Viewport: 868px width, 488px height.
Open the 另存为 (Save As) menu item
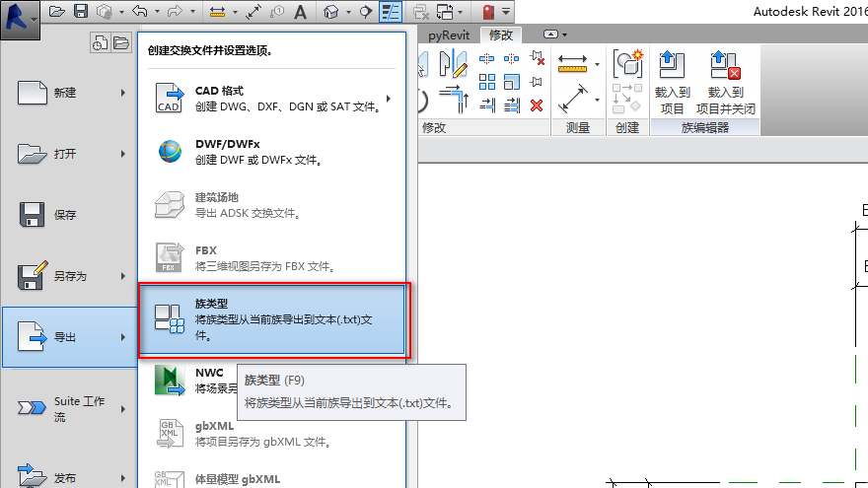pos(70,275)
